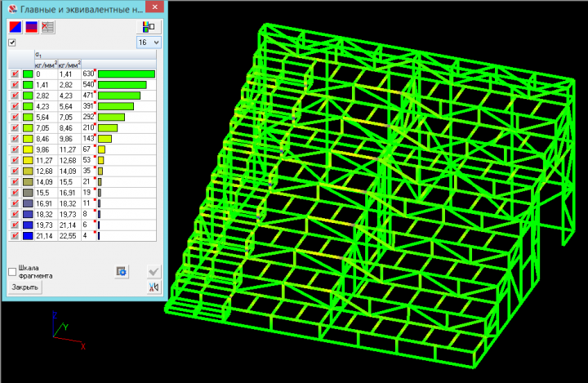Screen dimensions: 588x383
Task: Click the scale settings gear icon
Action: point(122,272)
